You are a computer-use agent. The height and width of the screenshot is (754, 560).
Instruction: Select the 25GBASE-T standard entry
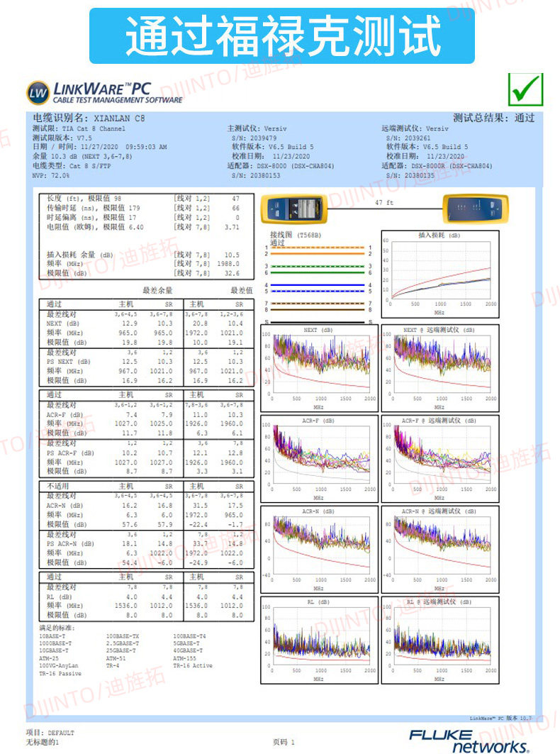coord(121,650)
